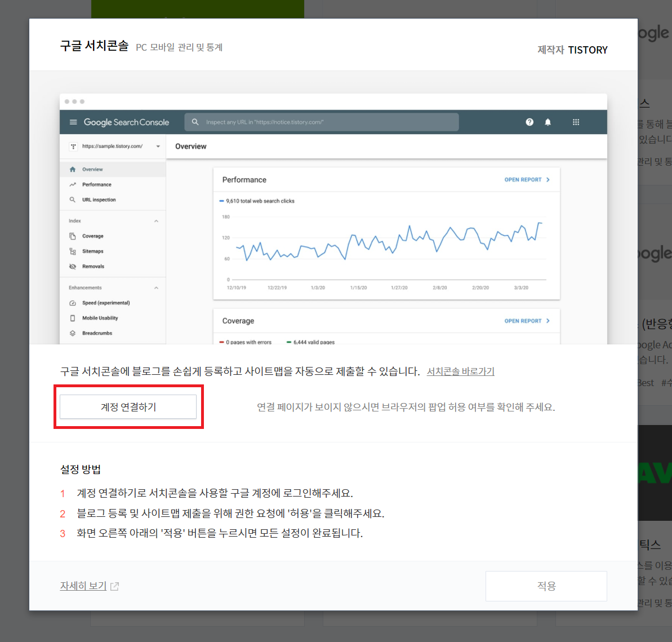672x642 pixels.
Task: Click the 계정 연결하기 button
Action: pos(128,406)
